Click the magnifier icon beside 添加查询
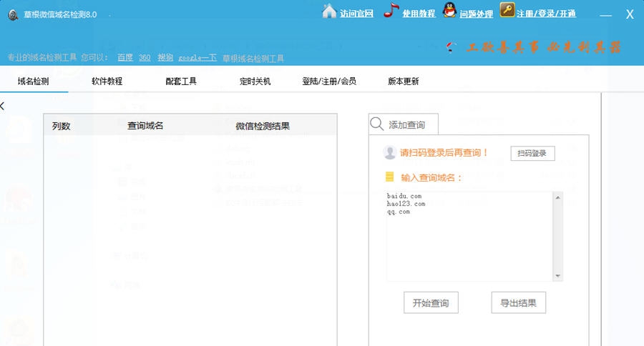Viewport: 644px width, 346px height. (x=377, y=124)
